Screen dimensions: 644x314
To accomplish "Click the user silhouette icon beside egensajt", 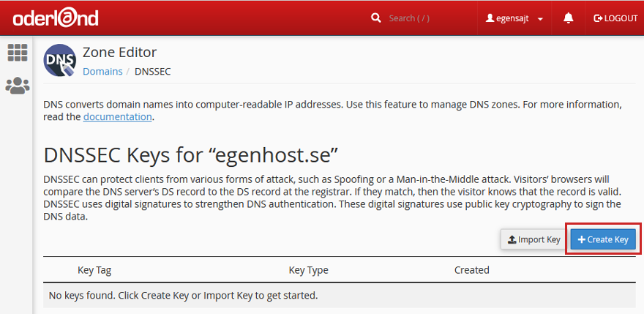I will tap(490, 18).
